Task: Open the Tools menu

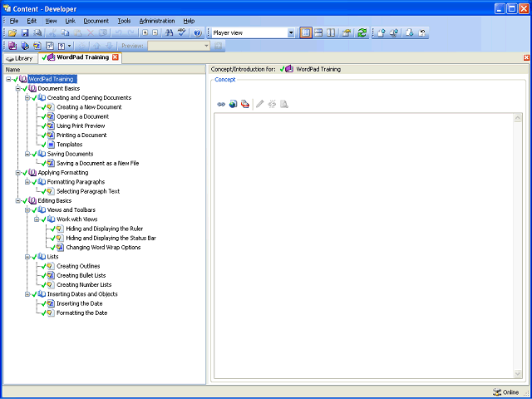Action: tap(124, 21)
